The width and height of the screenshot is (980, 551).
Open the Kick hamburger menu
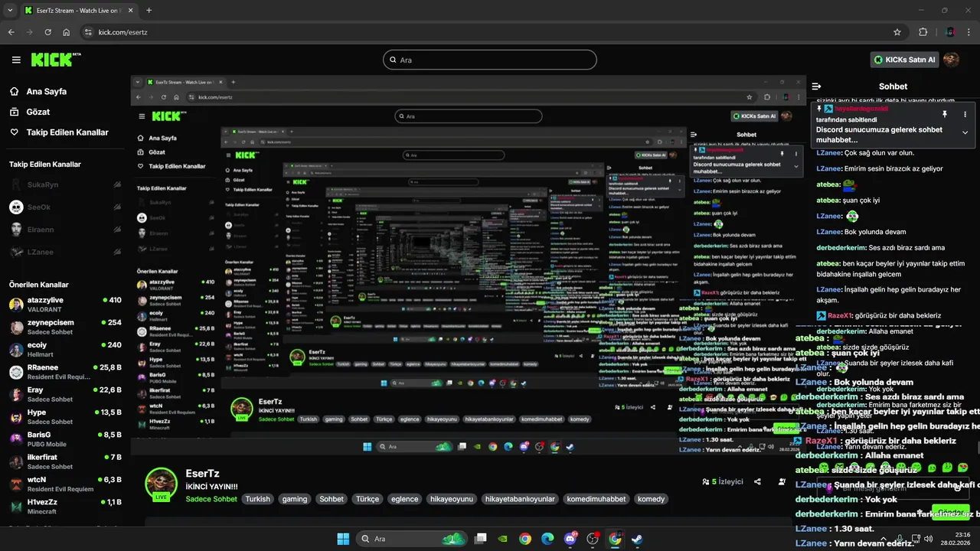coord(16,60)
